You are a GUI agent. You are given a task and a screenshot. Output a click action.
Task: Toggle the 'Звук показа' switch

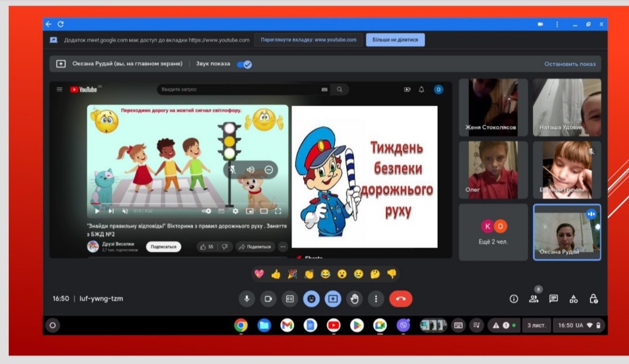(244, 64)
